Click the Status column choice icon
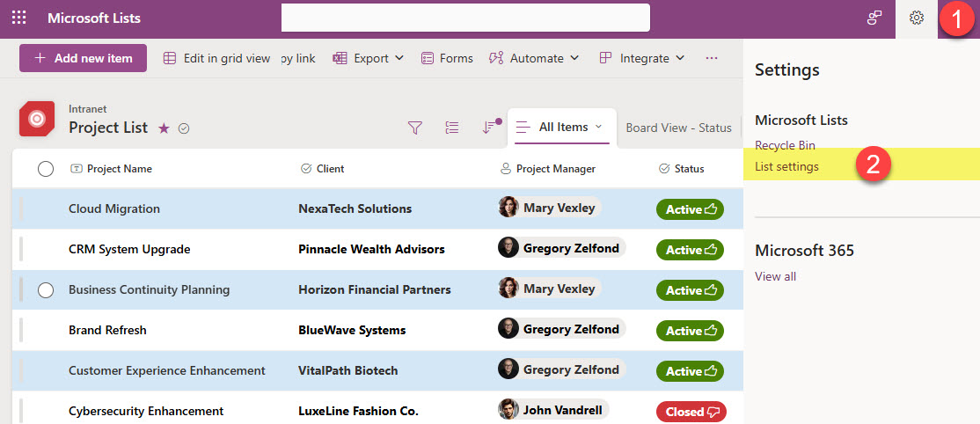Screen dimensions: 980x424 click(x=664, y=168)
